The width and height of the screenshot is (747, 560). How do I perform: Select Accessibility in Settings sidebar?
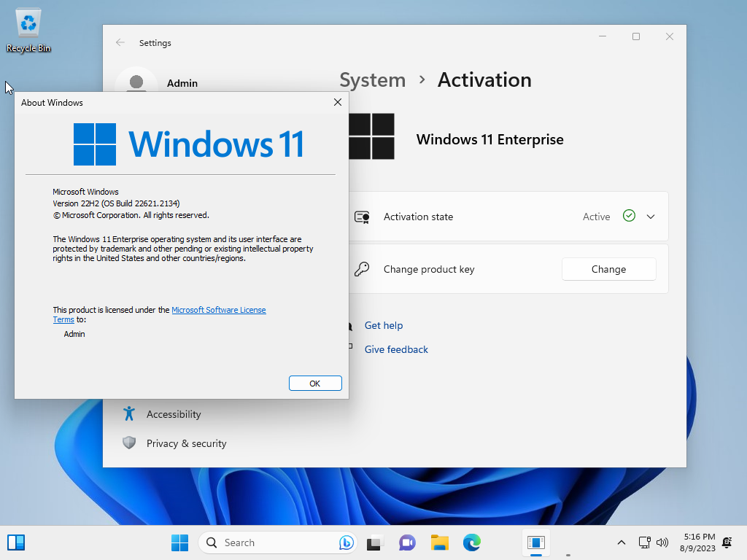tap(174, 414)
